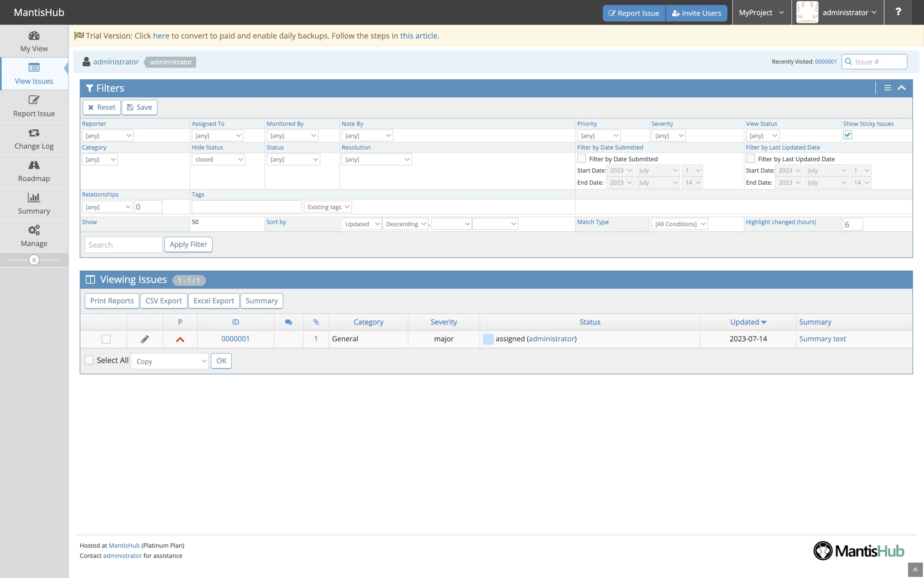Open the Priority filter dropdown
Viewport: 924px width, 578px height.
[x=599, y=136]
